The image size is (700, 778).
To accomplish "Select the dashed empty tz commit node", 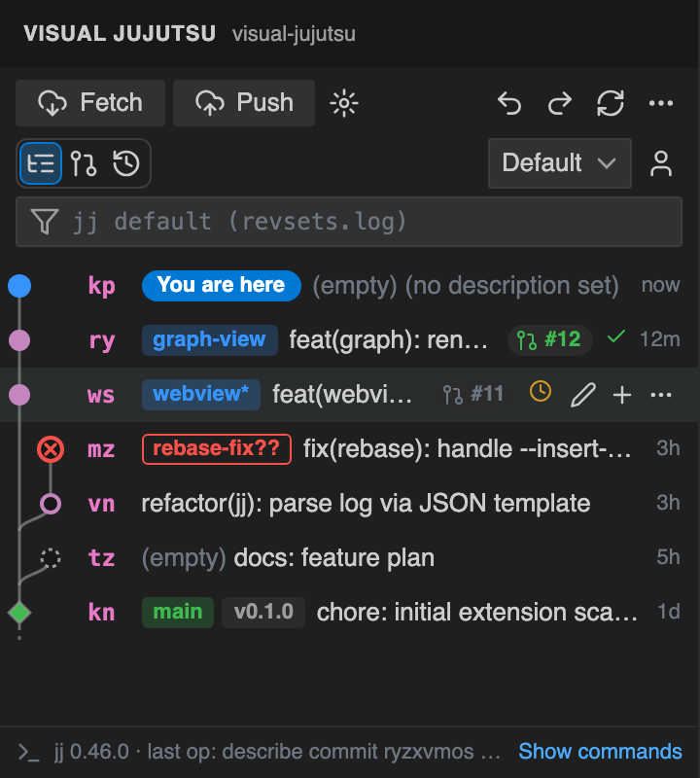I will (x=51, y=558).
